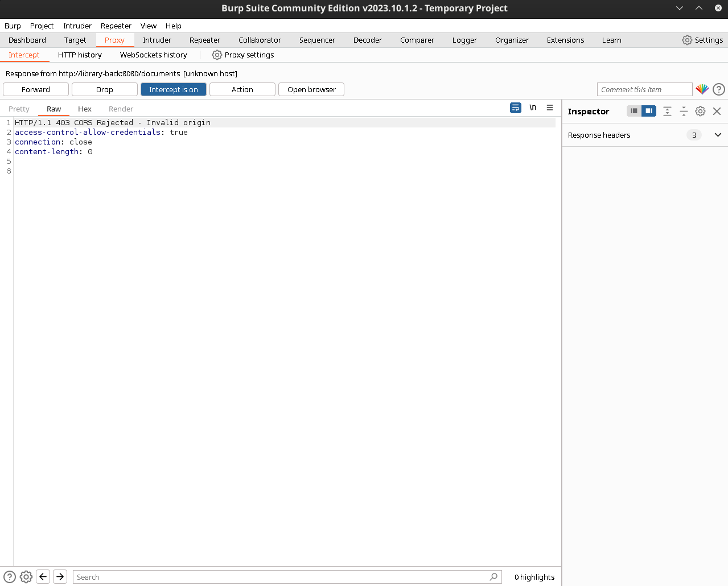Toggle non-printable characters (\n) display

click(x=533, y=108)
